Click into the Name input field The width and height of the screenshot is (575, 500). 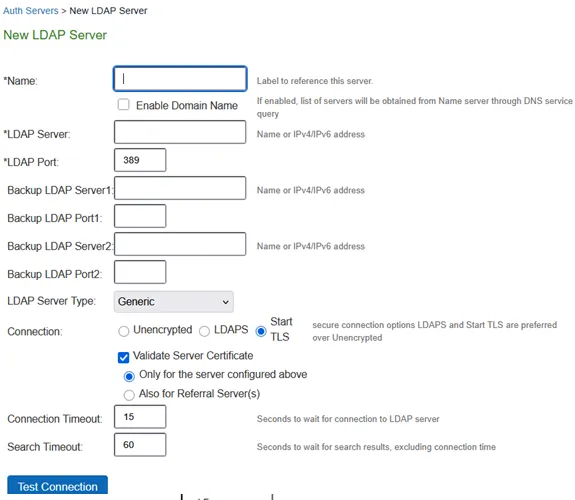pos(180,79)
